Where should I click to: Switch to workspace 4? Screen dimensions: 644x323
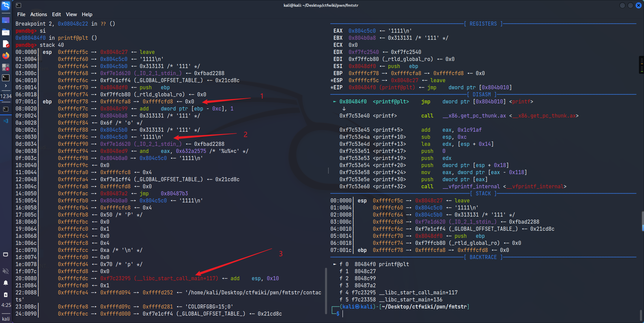[x=10, y=96]
